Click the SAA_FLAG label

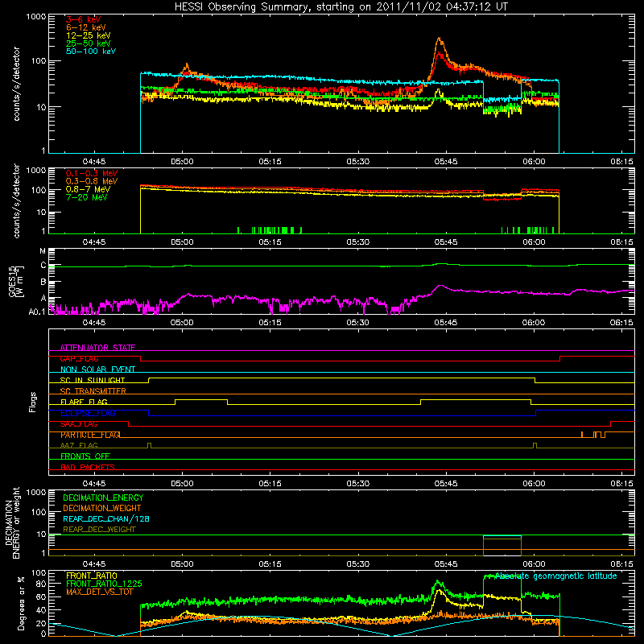click(79, 424)
